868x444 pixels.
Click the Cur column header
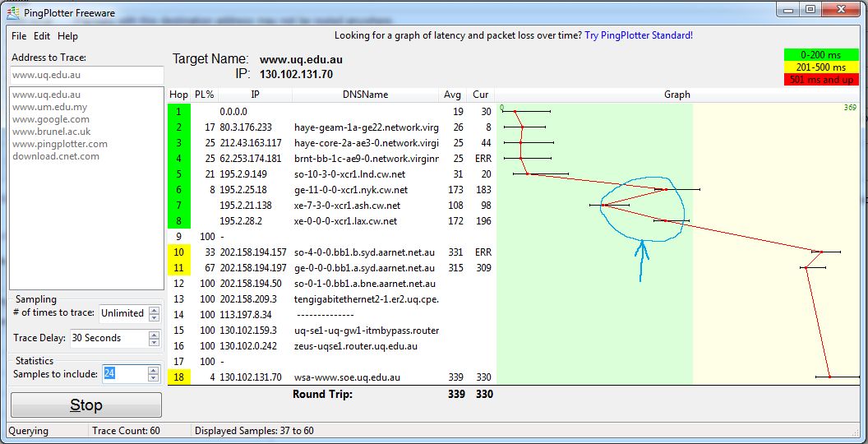(481, 95)
